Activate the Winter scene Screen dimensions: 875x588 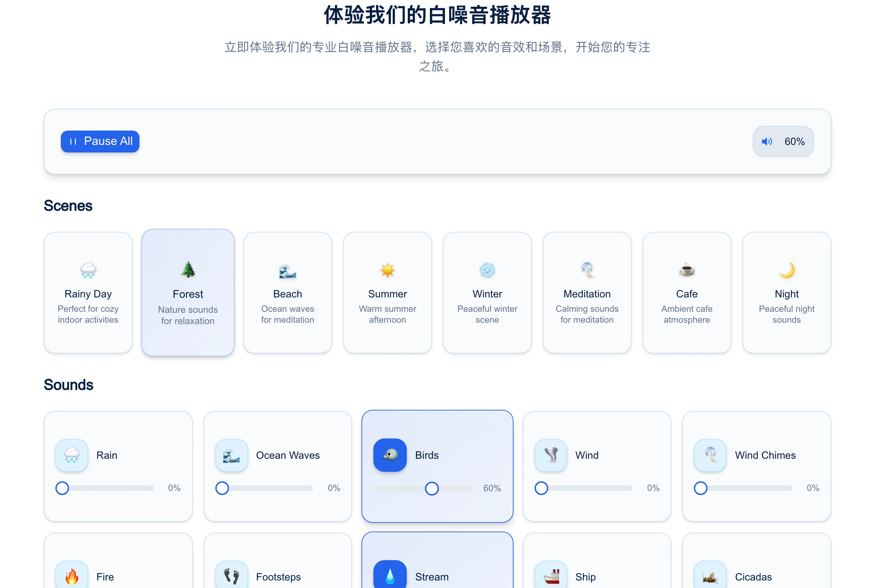[x=487, y=293]
